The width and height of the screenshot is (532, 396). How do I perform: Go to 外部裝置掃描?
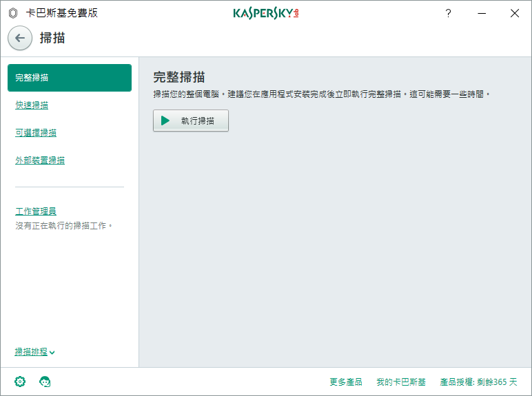click(40, 160)
